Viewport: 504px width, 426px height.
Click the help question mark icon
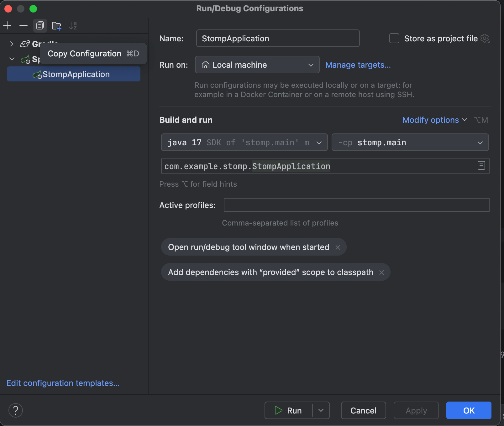[x=16, y=410]
